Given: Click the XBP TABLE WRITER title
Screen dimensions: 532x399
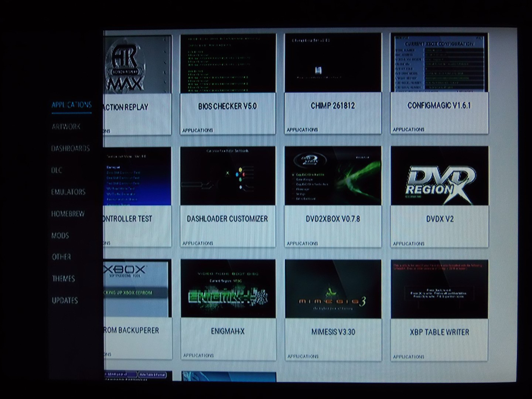Looking at the screenshot, I should [x=440, y=332].
